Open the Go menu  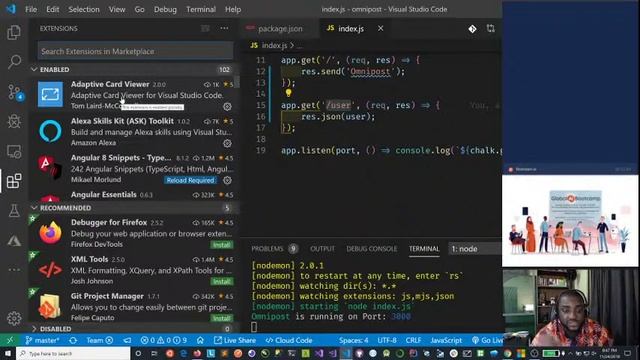click(139, 9)
